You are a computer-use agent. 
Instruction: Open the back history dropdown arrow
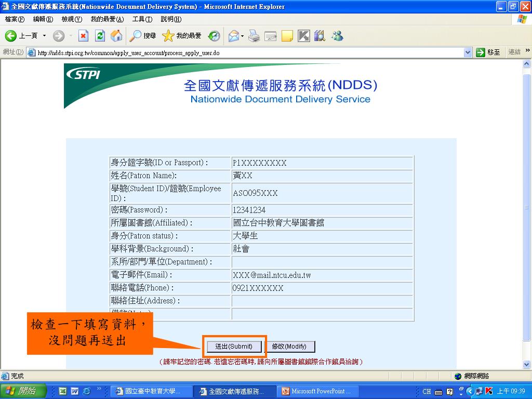(x=44, y=36)
